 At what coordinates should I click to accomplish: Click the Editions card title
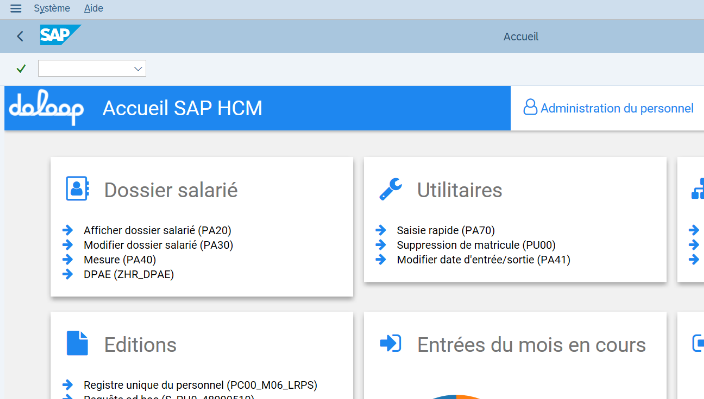[x=140, y=345]
